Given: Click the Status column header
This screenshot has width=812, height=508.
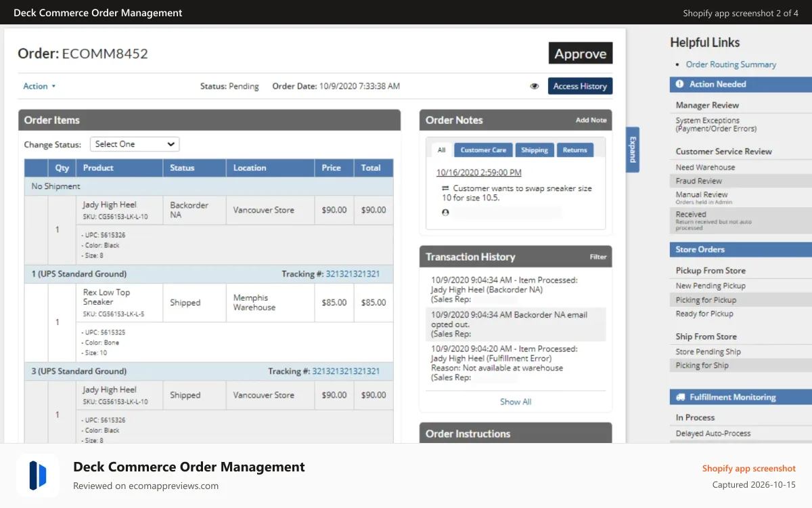Looking at the screenshot, I should coord(194,168).
